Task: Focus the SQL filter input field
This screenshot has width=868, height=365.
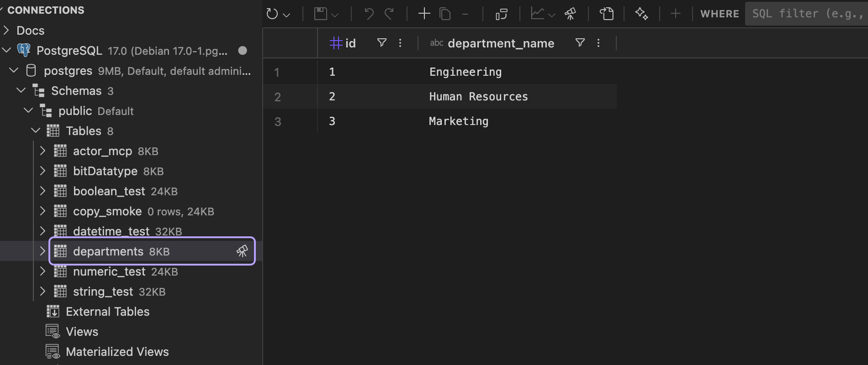Action: 806,14
